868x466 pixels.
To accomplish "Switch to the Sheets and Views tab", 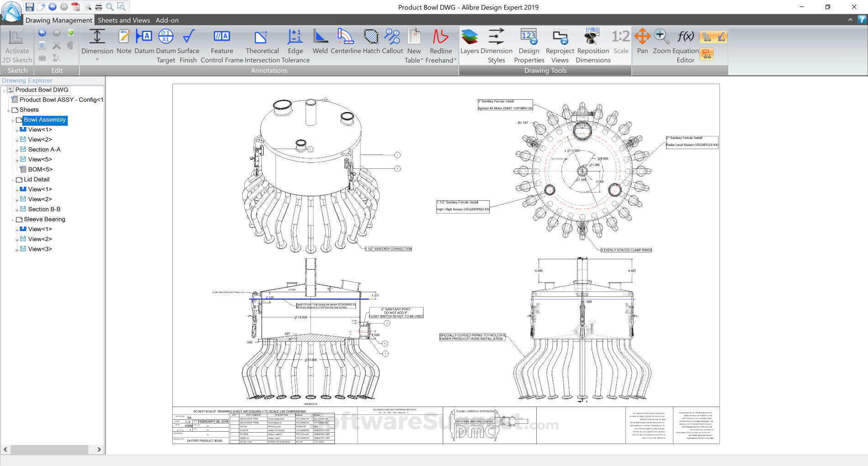I will (x=123, y=20).
